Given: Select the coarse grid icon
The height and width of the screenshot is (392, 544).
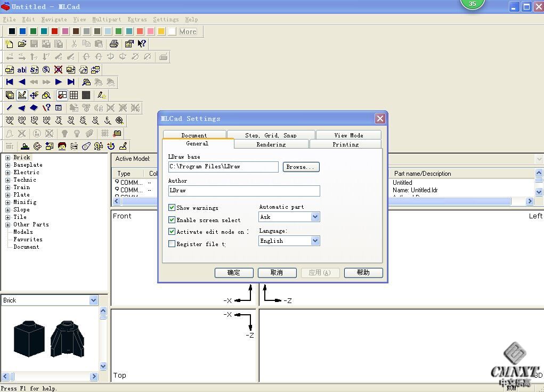Looking at the screenshot, I should [x=74, y=95].
